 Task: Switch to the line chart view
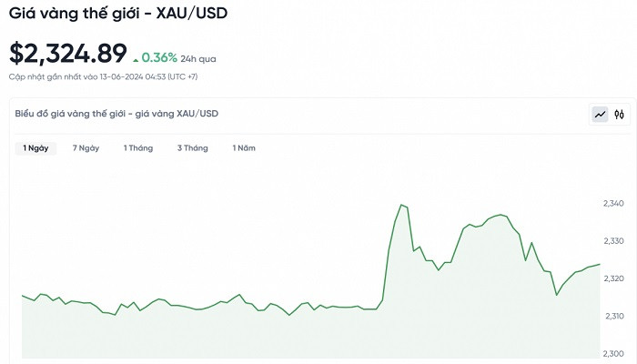tap(601, 115)
